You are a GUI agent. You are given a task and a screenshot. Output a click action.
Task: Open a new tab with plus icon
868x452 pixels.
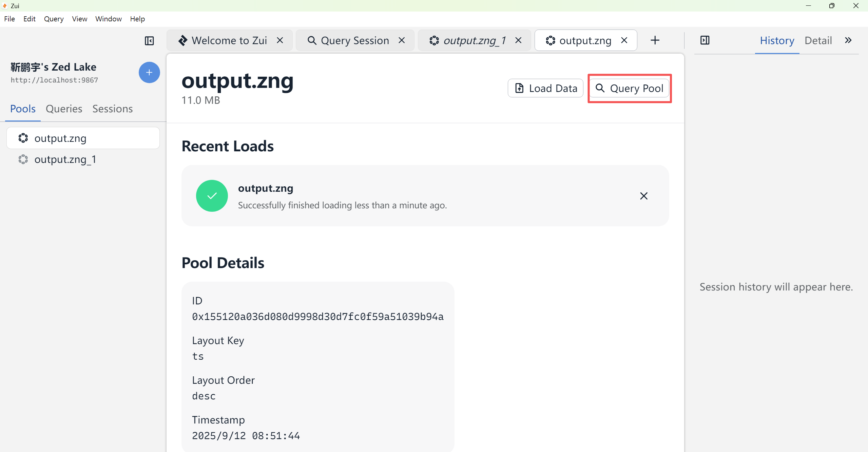coord(655,40)
